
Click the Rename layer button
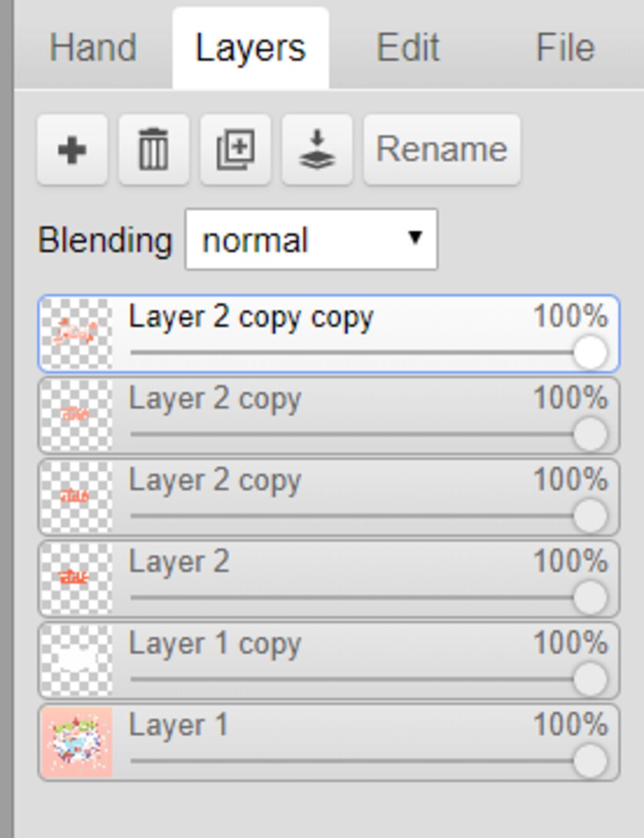pyautogui.click(x=441, y=150)
